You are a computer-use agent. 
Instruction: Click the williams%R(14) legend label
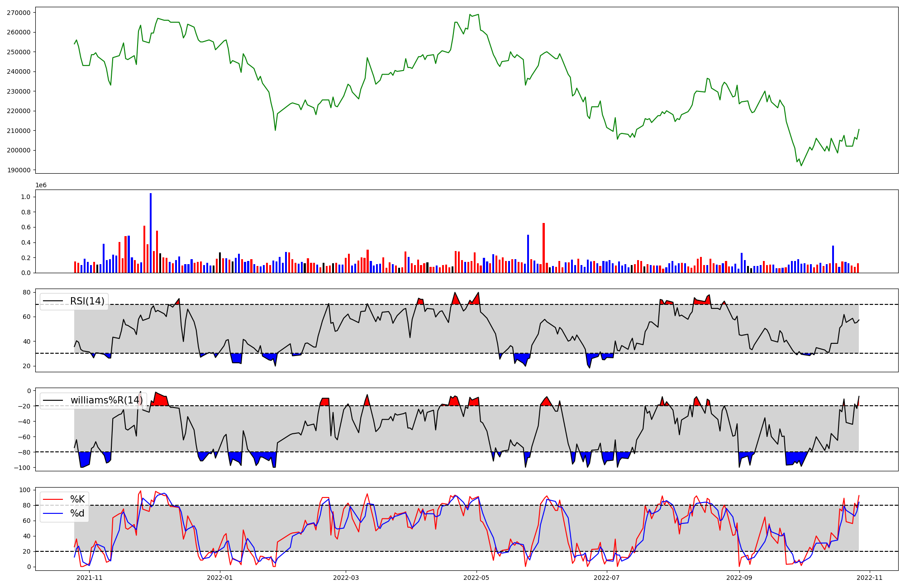click(106, 400)
